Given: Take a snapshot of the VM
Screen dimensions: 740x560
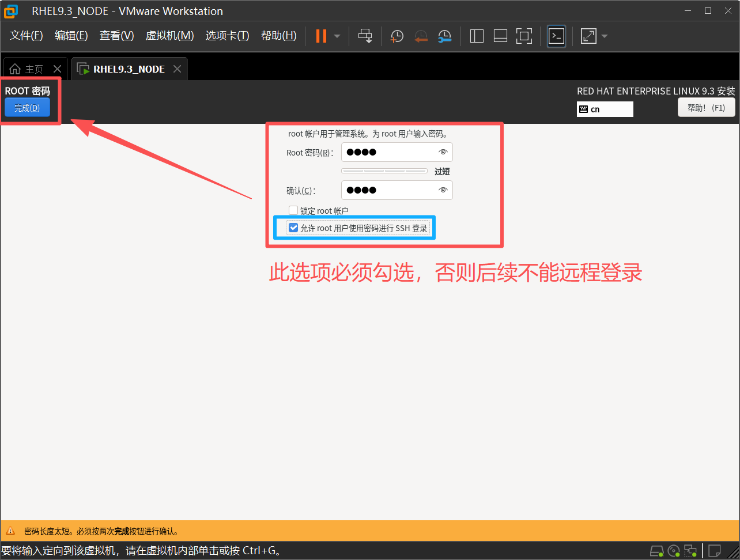Looking at the screenshot, I should [x=397, y=36].
